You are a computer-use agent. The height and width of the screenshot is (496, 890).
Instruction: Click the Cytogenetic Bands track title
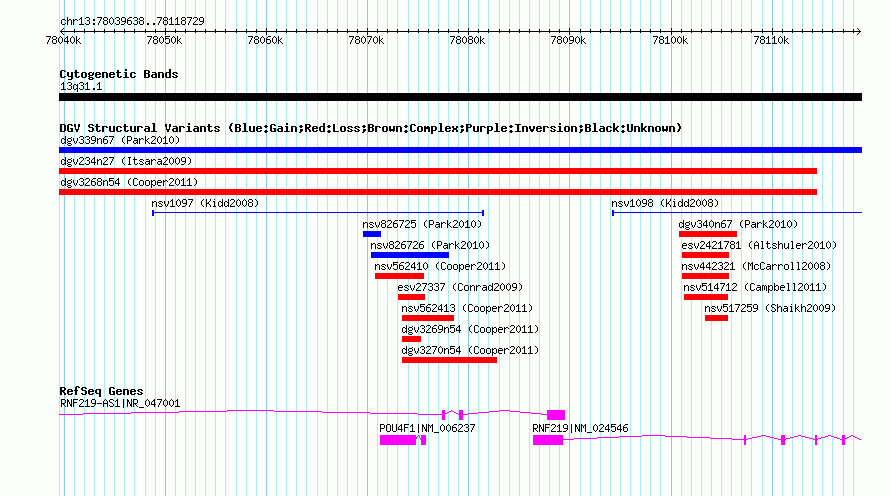coord(119,74)
